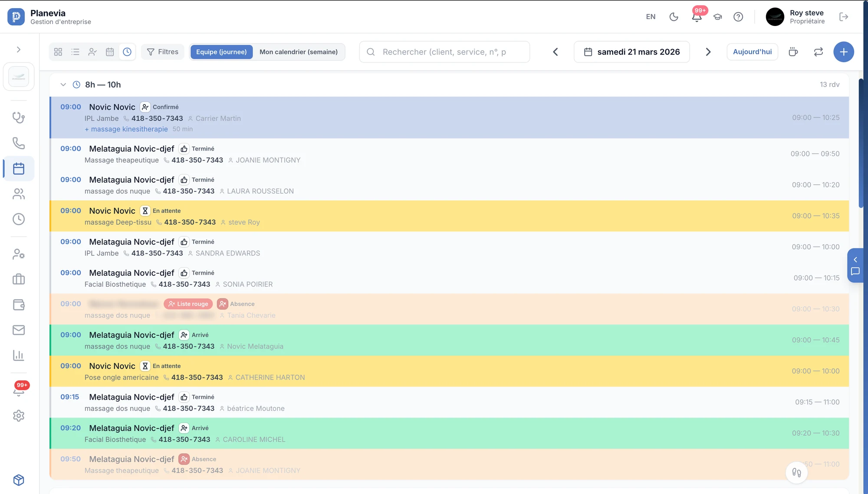The height and width of the screenshot is (494, 868).
Task: Open calendar view icon in toolbar
Action: pyautogui.click(x=110, y=52)
